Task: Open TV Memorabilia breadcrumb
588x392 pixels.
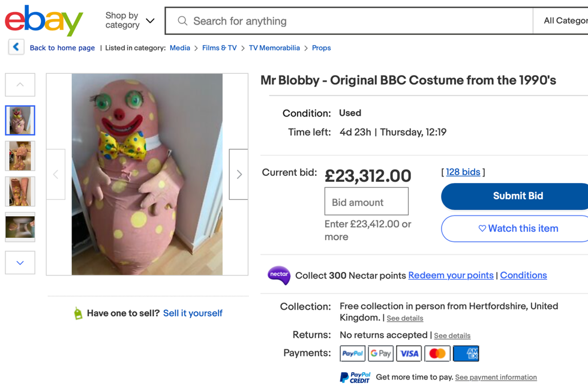Action: (x=274, y=48)
